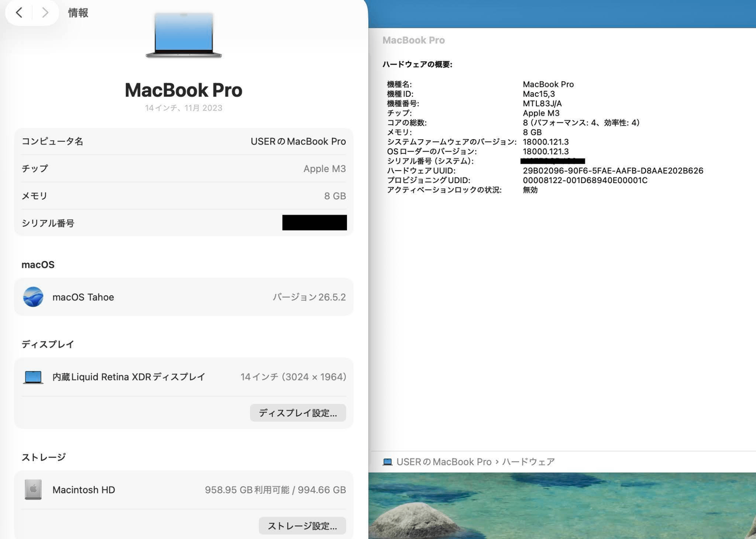Open ディスプレイ設定... button
The width and height of the screenshot is (756, 539).
(298, 413)
